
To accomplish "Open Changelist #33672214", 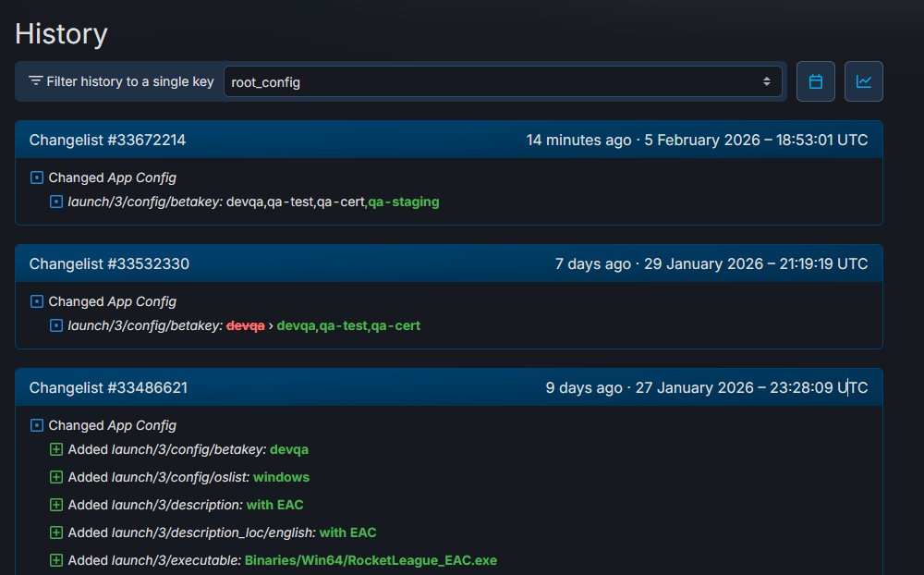I will tap(107, 140).
